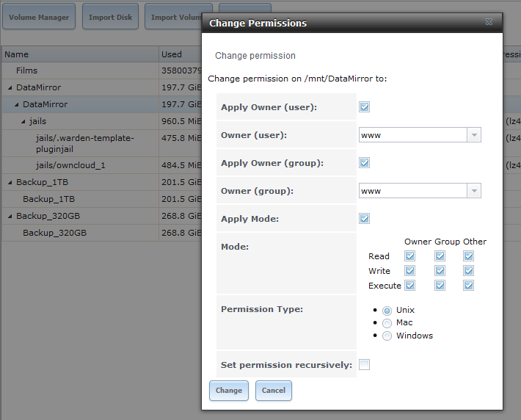Uncheck Owner Read permission
521x420 pixels.
409,256
